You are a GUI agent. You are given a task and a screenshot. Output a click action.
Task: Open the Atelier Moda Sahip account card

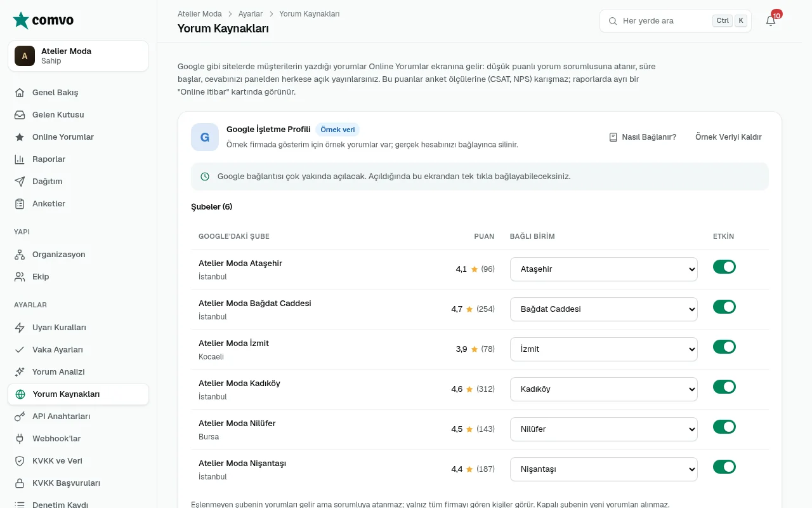78,56
